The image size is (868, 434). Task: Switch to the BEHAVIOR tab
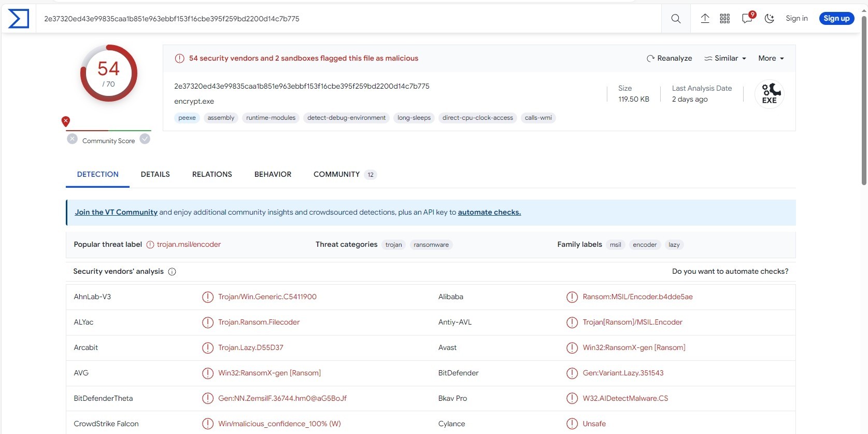pyautogui.click(x=273, y=175)
